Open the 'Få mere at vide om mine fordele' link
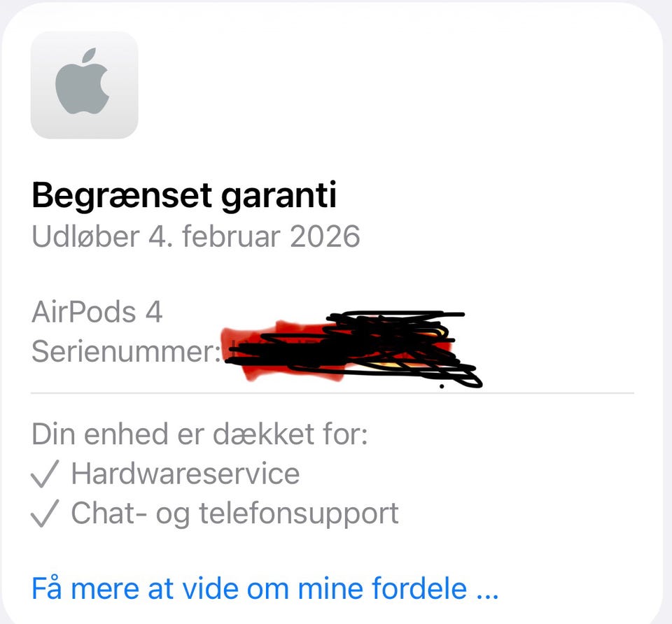The image size is (672, 624). 265,588
